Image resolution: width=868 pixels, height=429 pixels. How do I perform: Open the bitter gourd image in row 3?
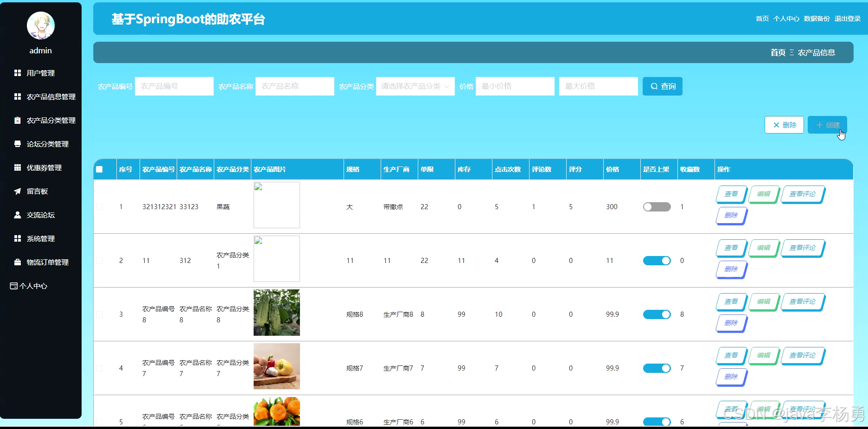[277, 313]
